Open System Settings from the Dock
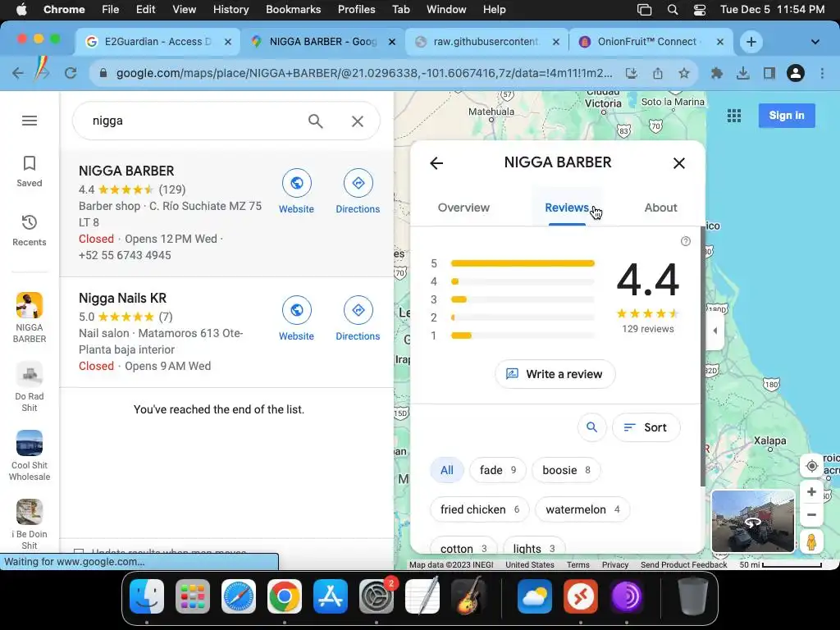The width and height of the screenshot is (840, 630). (x=376, y=596)
